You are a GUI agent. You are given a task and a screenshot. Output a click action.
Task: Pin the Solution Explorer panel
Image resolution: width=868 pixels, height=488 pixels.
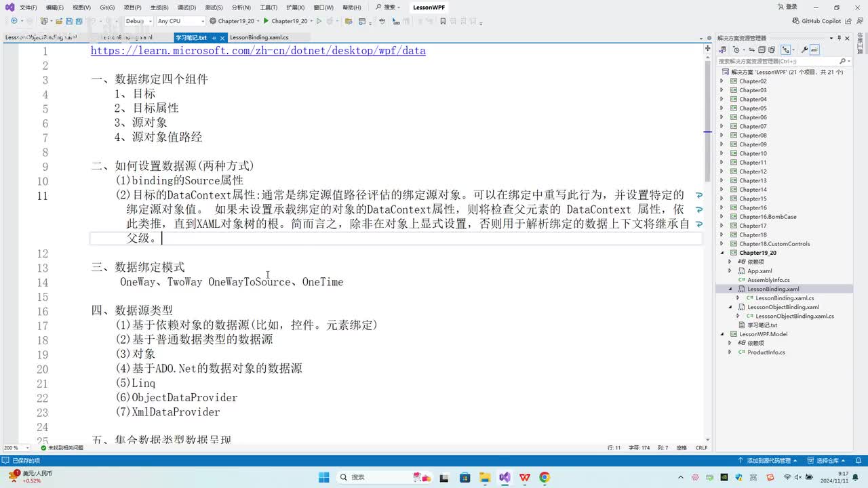tap(839, 39)
